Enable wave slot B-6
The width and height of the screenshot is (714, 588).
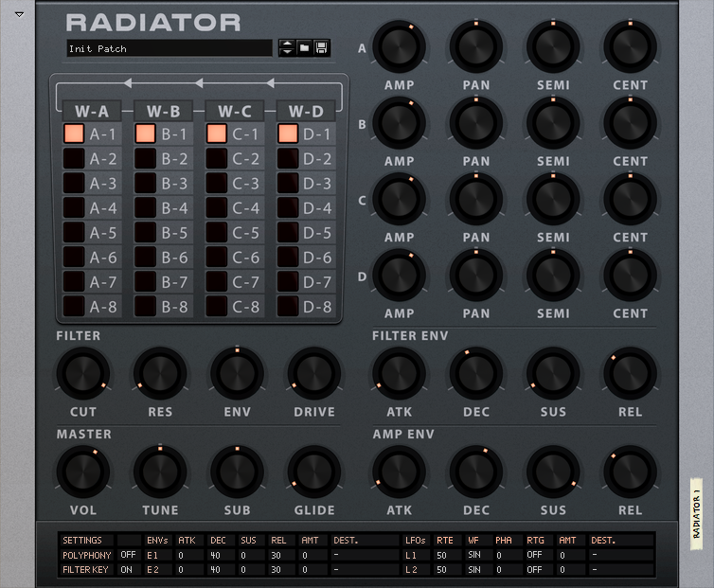pyautogui.click(x=145, y=257)
